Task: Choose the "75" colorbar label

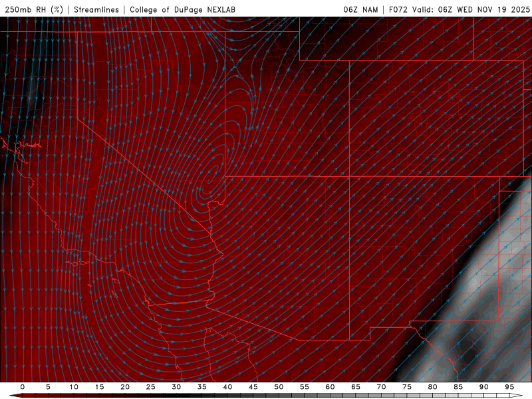Action: coord(407,387)
